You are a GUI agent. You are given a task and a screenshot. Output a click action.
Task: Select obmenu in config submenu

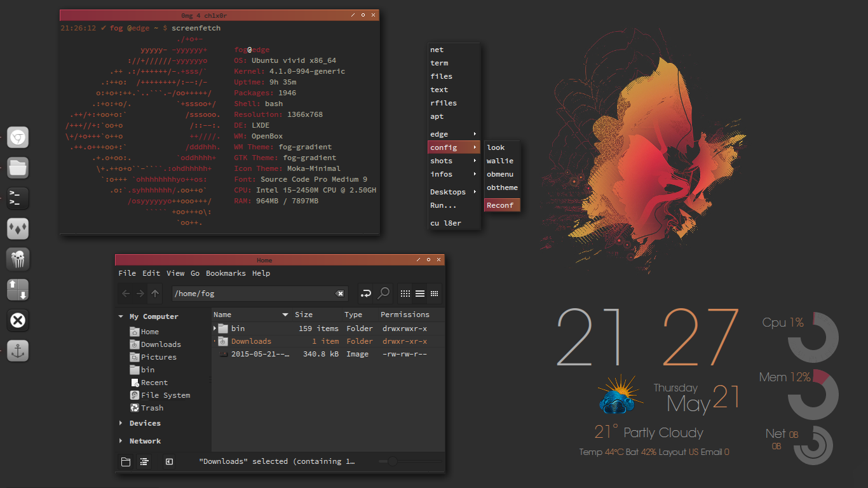502,174
